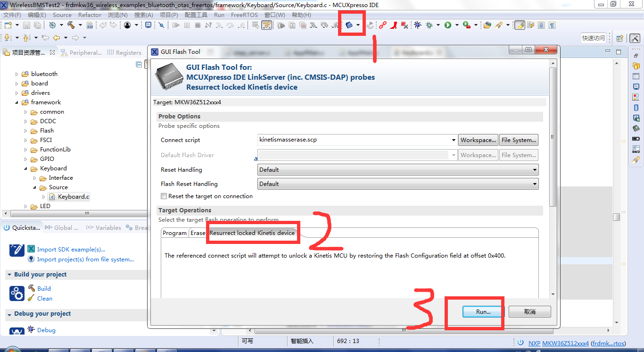Enable Reset the target on connection
This screenshot has width=644, height=352.
(x=164, y=196)
